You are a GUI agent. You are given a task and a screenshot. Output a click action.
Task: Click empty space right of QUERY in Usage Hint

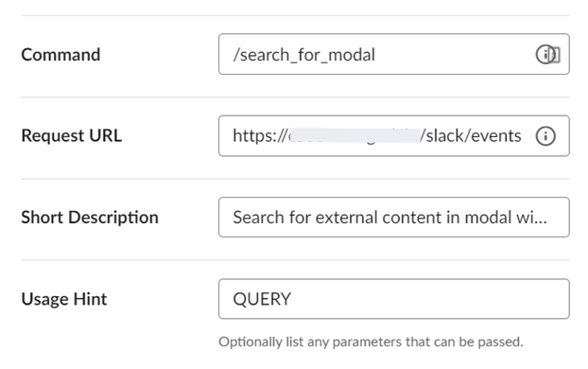(427, 299)
